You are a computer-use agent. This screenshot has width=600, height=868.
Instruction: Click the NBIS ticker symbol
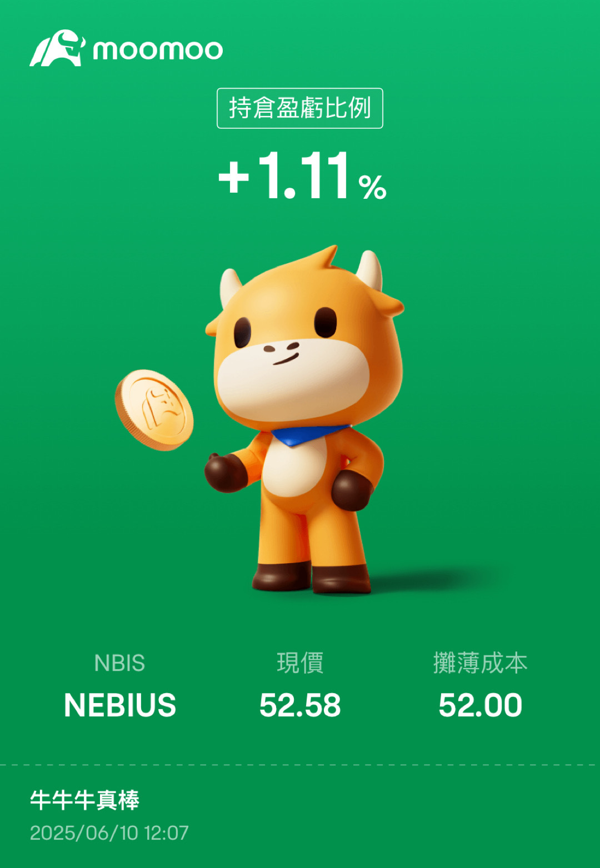point(119,663)
